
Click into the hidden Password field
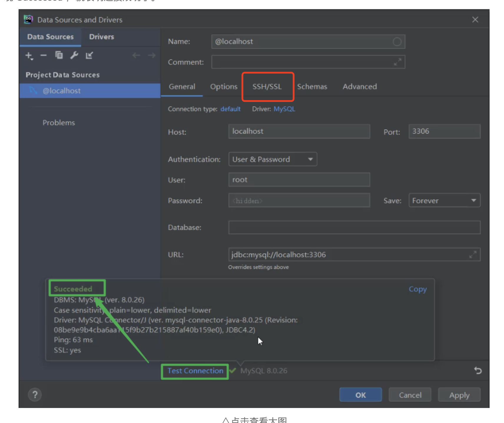299,200
